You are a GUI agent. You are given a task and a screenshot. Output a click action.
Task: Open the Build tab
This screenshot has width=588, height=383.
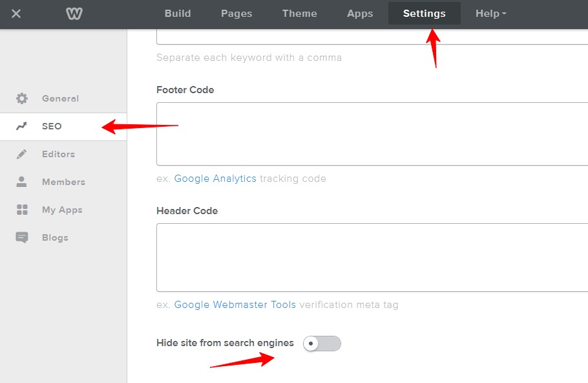tap(178, 14)
